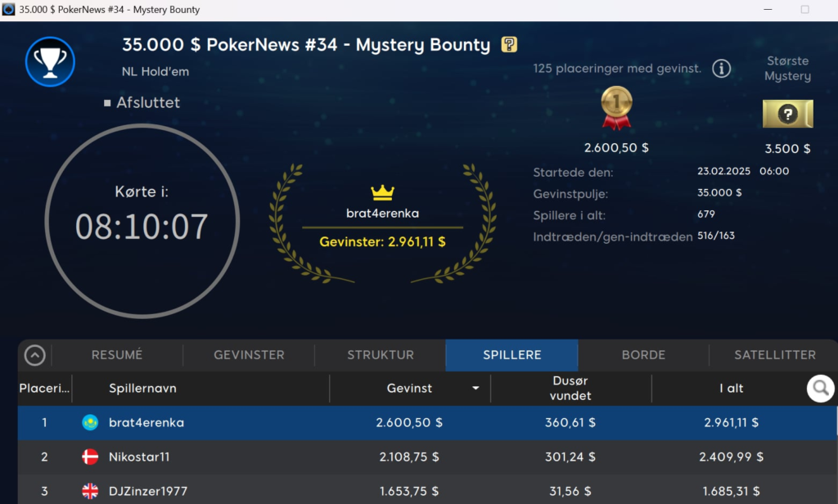Click the Kørte i: label

pyautogui.click(x=142, y=191)
